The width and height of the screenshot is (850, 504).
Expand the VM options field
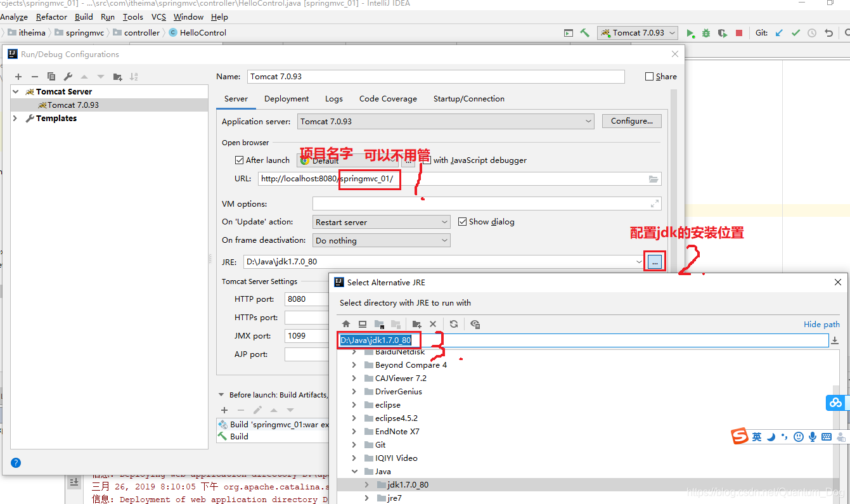[x=655, y=204]
